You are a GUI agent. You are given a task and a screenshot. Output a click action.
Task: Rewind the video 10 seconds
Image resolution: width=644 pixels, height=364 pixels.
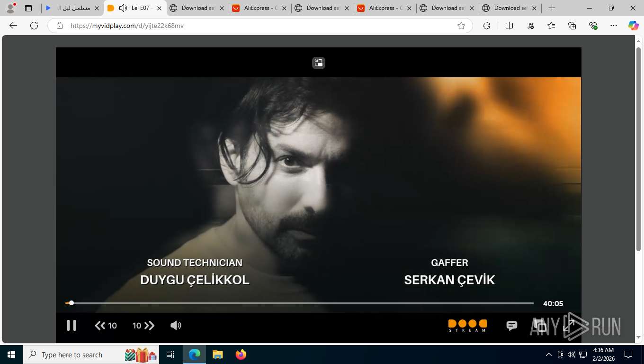[106, 326]
